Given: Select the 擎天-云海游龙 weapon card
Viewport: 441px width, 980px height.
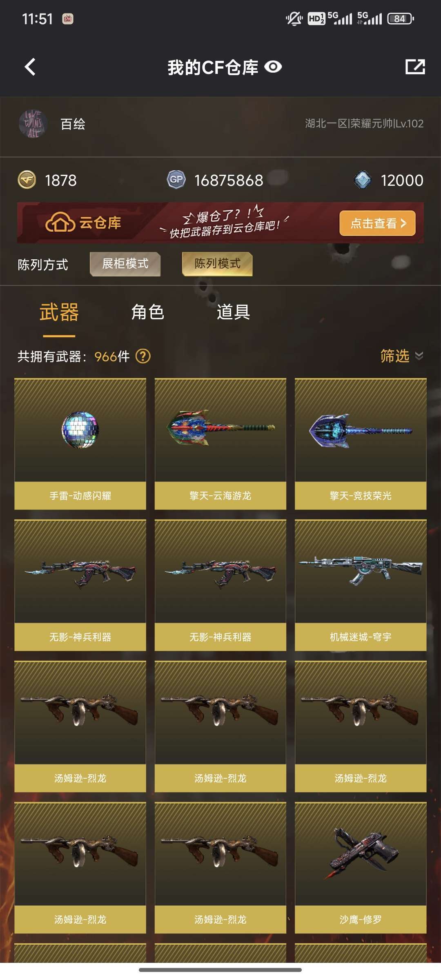Looking at the screenshot, I should point(220,444).
